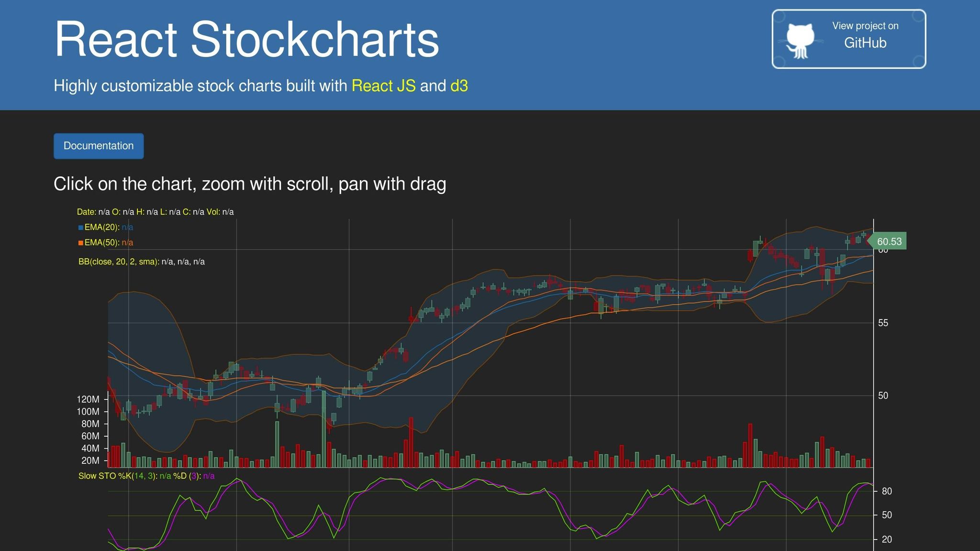980x551 pixels.
Task: Click the BB(close, 20, 2, sma) label
Action: (x=118, y=261)
